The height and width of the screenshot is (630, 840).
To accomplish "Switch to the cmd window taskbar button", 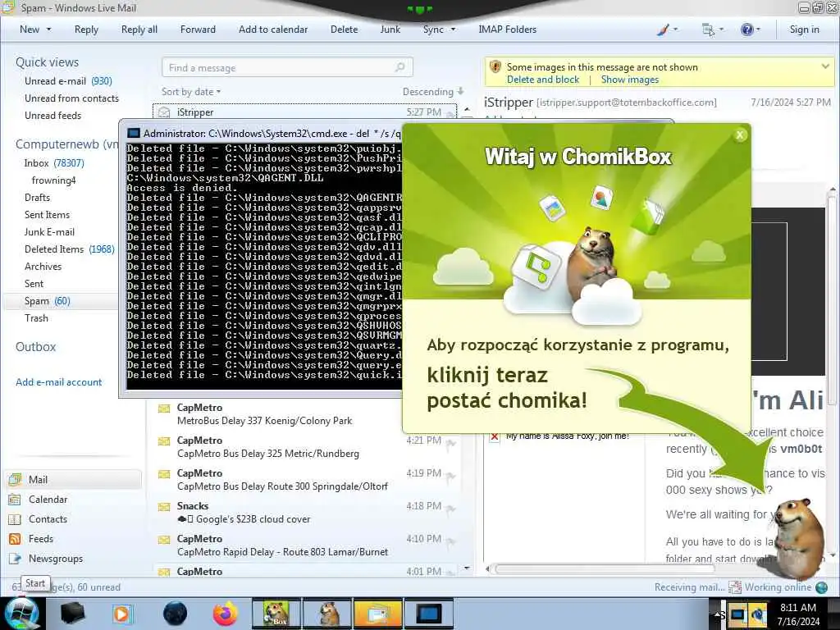I will click(x=428, y=614).
